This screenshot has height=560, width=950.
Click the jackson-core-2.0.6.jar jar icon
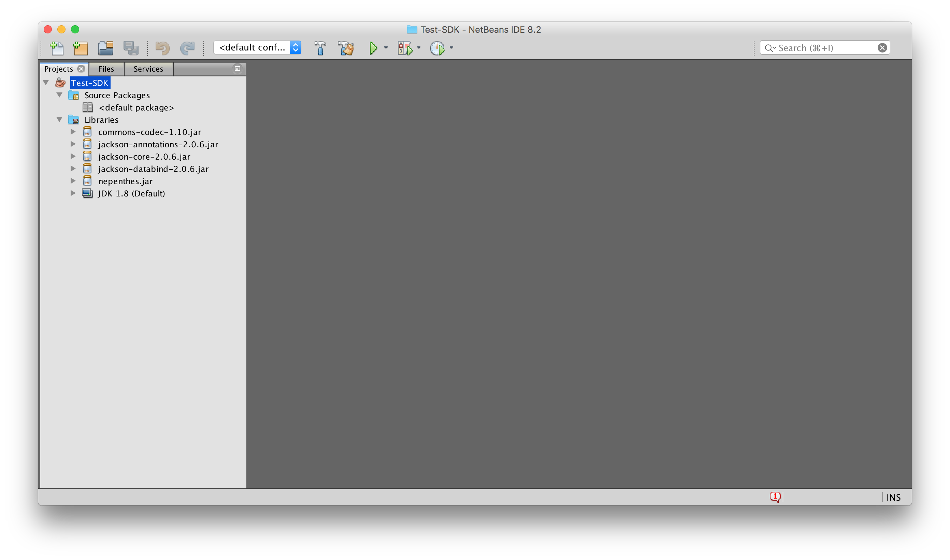[87, 156]
